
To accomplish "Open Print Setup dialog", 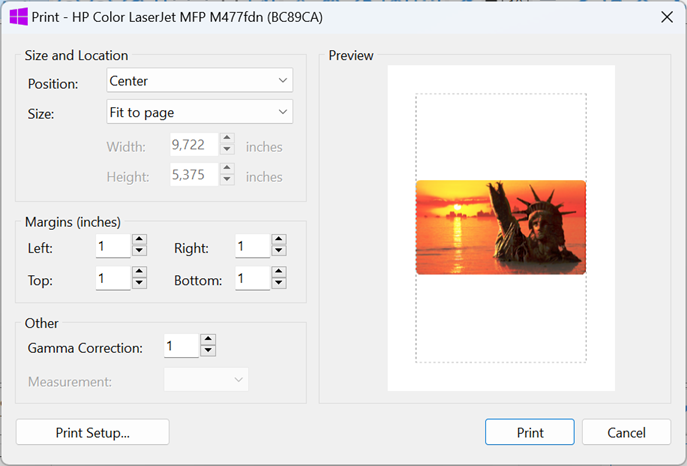I will [x=92, y=432].
